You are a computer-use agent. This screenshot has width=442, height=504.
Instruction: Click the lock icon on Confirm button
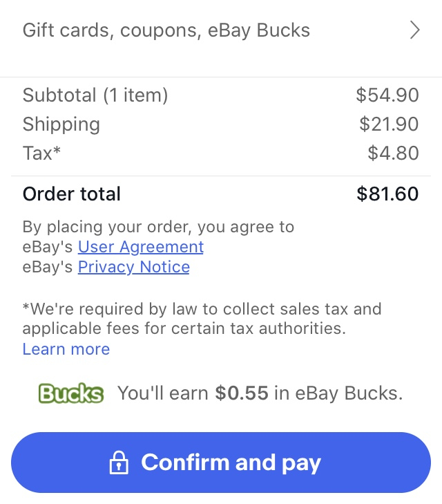click(x=119, y=463)
